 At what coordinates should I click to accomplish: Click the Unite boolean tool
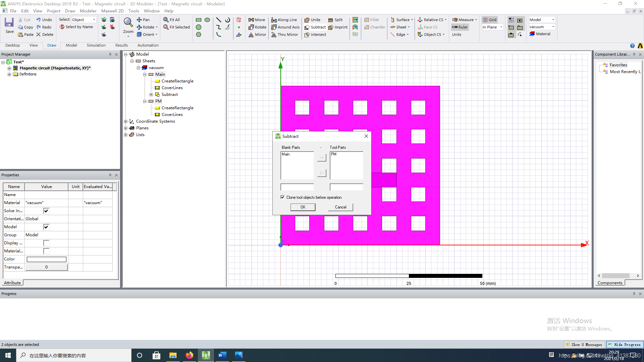tap(312, 20)
